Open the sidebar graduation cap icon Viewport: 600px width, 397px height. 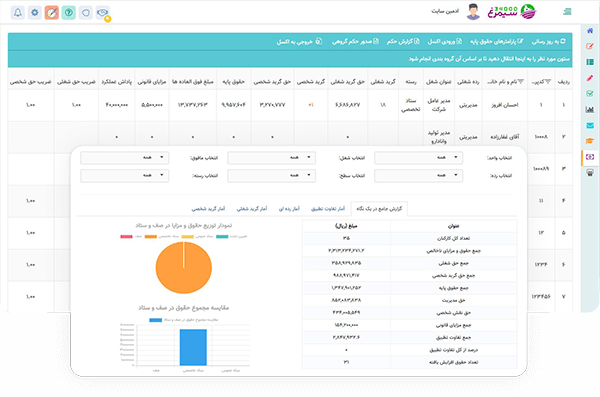tap(590, 141)
